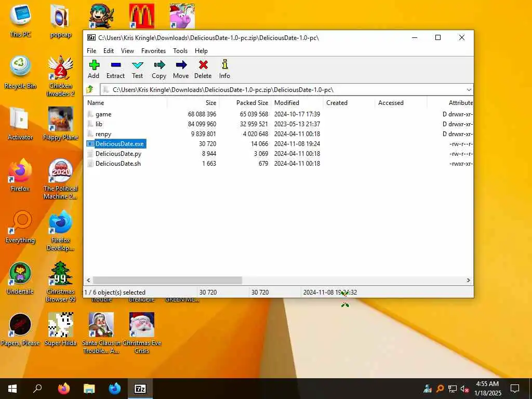Go up one folder level arrow icon
The height and width of the screenshot is (399, 532).
(90, 89)
